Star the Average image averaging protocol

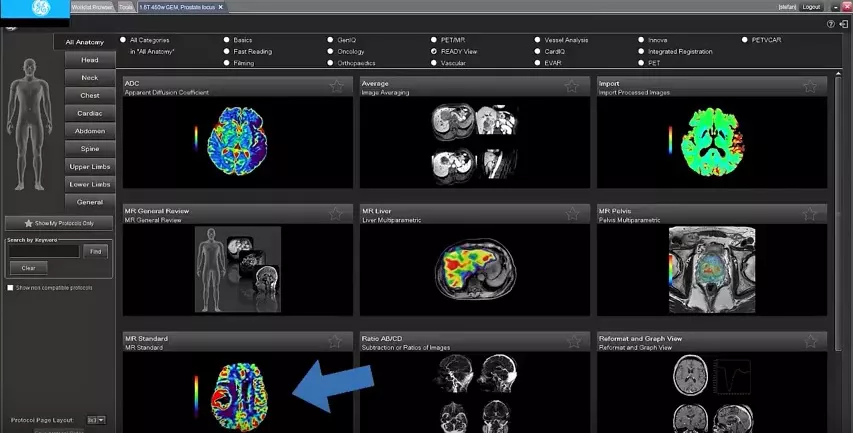(x=571, y=86)
